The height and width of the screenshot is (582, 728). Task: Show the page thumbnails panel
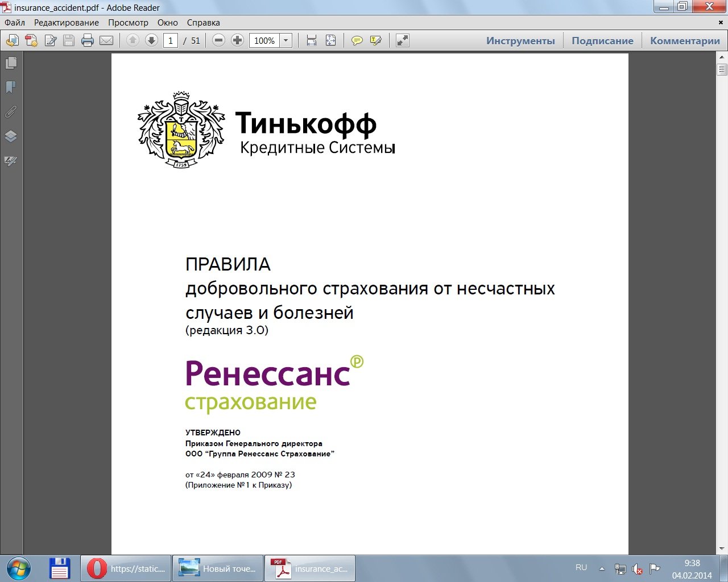tap(11, 63)
